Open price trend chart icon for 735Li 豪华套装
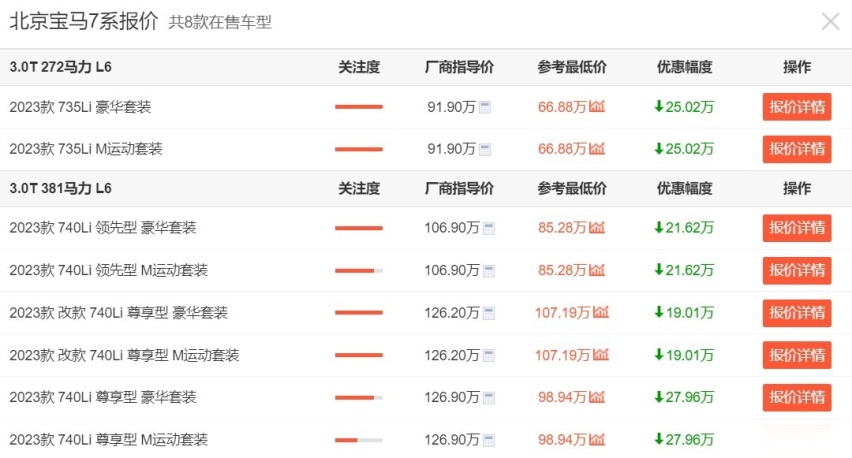852x458 pixels. coord(597,107)
